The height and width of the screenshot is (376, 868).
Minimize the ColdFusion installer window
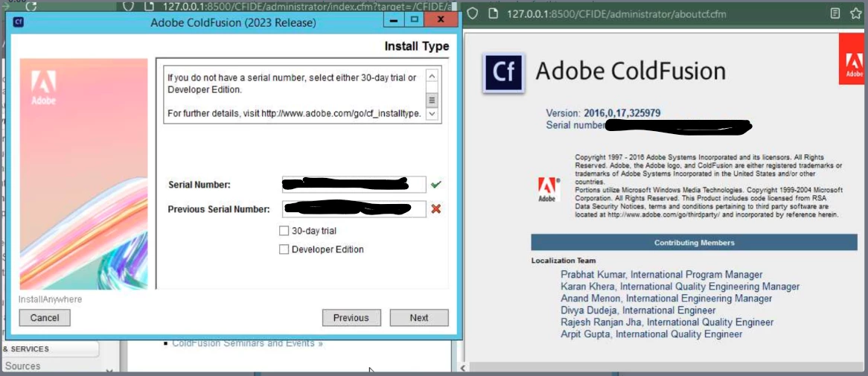tap(394, 21)
